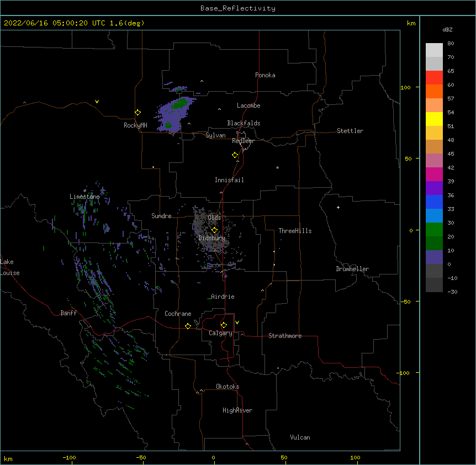
Task: Click the yellow diamond marker near RockyMH
Action: coord(137,113)
